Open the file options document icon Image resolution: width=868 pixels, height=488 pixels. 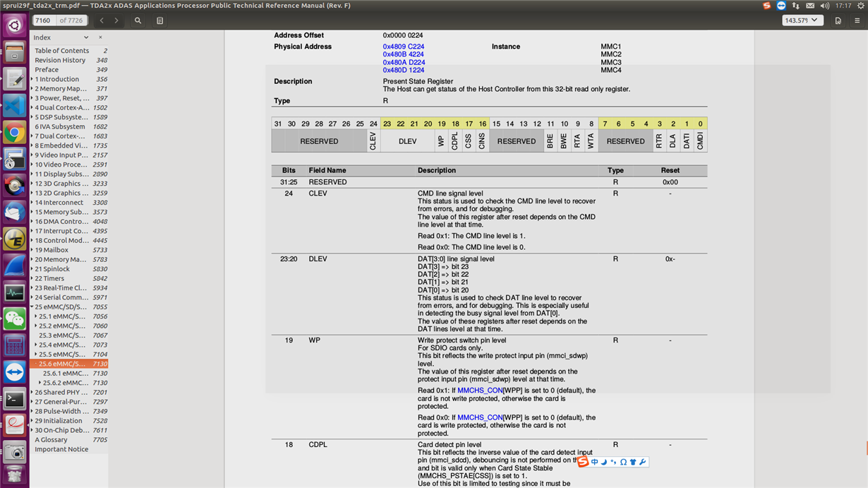(838, 20)
